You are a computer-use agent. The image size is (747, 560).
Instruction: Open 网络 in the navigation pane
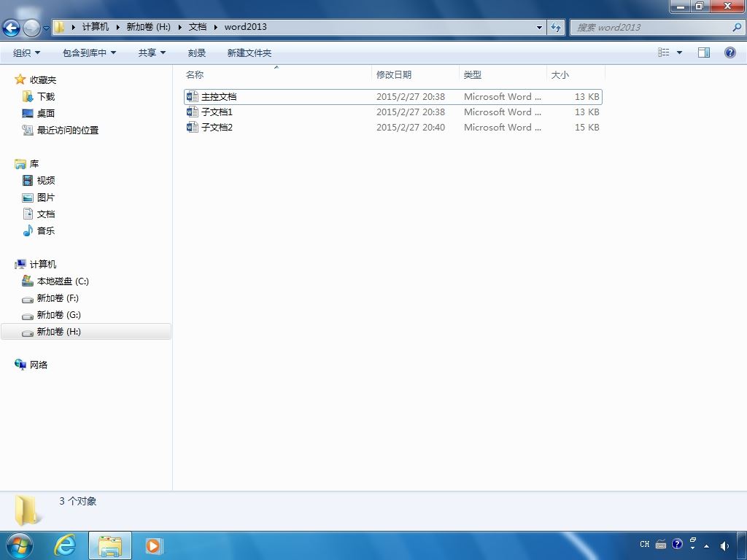pos(39,365)
